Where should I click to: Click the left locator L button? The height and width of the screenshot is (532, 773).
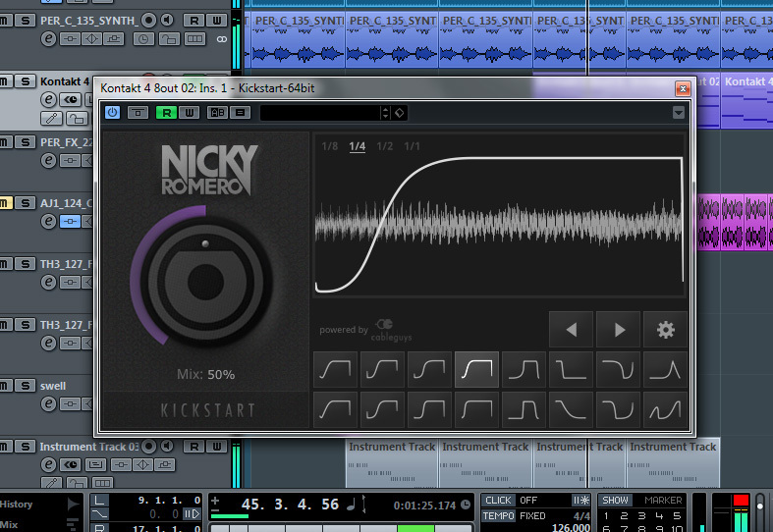[x=99, y=501]
